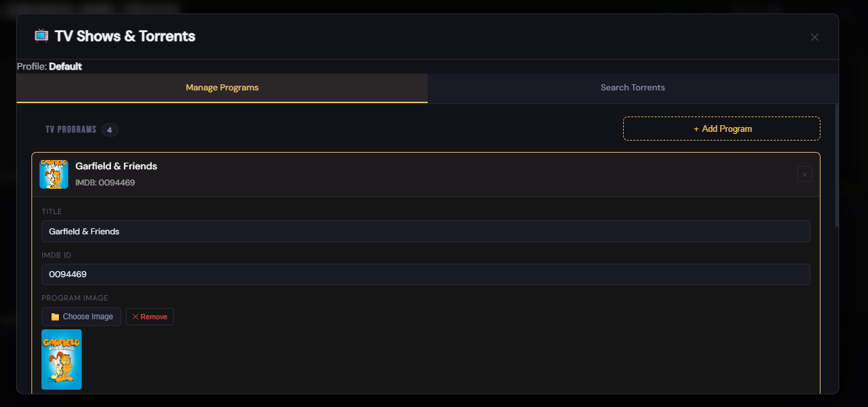Switch to the Search Torrents tab

(x=632, y=87)
